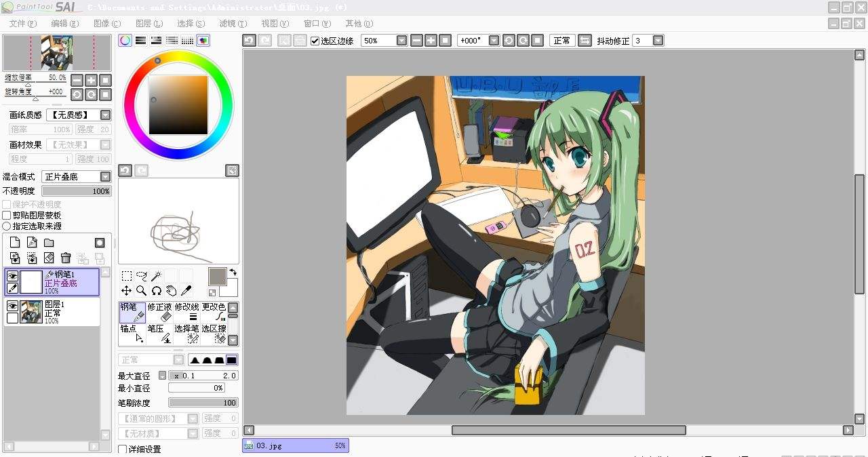
Task: Tick the 详细设置 checkbox
Action: point(123,449)
